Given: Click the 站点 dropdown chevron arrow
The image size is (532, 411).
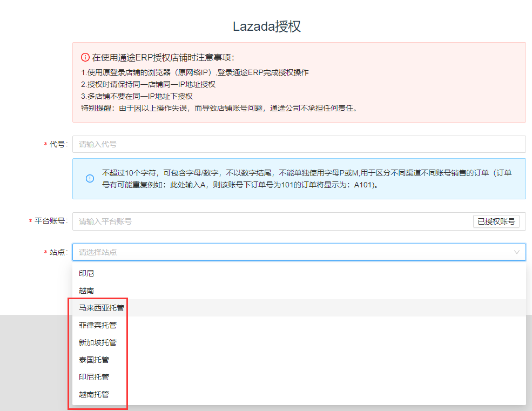Looking at the screenshot, I should tap(517, 252).
